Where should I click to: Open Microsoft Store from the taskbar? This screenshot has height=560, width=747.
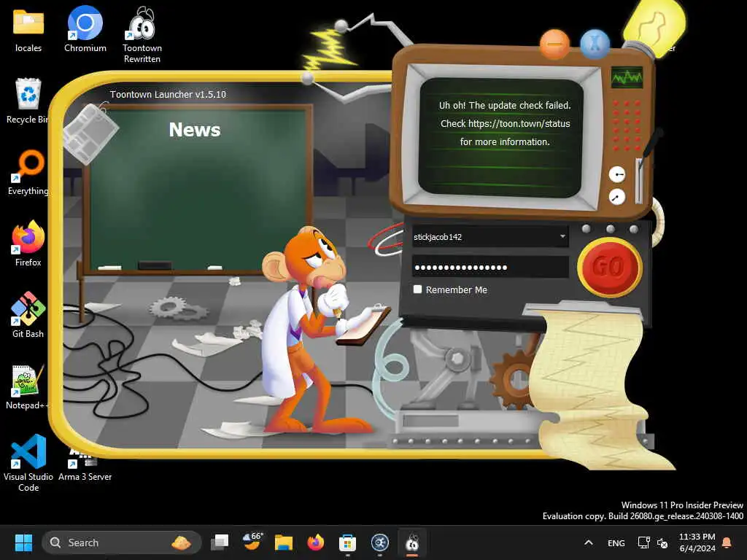[x=347, y=542]
